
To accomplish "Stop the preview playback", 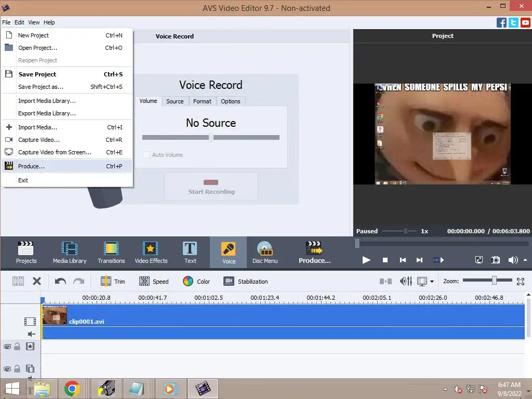I will tap(385, 260).
